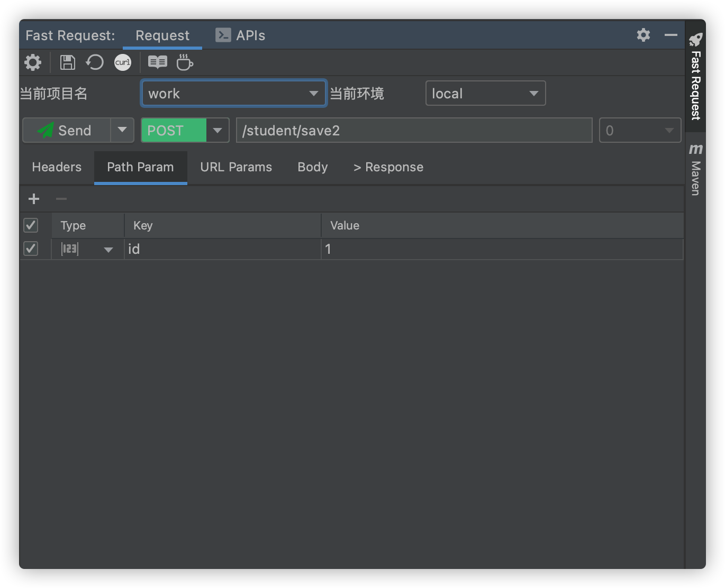Toggle the header select-all checkbox

click(x=31, y=226)
